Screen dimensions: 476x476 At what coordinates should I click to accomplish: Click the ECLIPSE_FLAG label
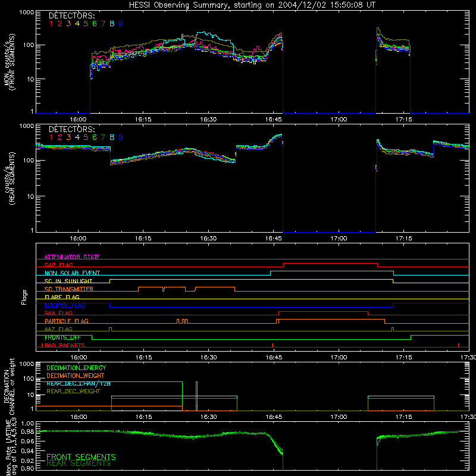65,305
